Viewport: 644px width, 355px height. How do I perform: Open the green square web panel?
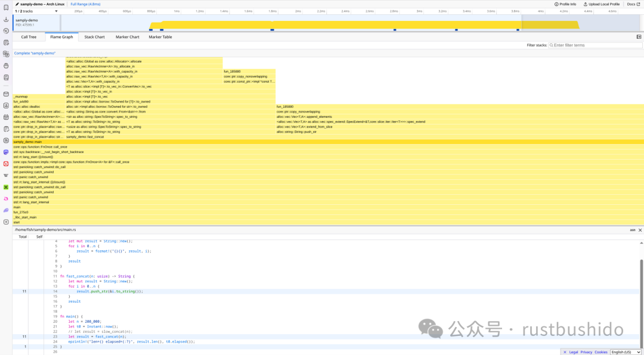pos(6,187)
